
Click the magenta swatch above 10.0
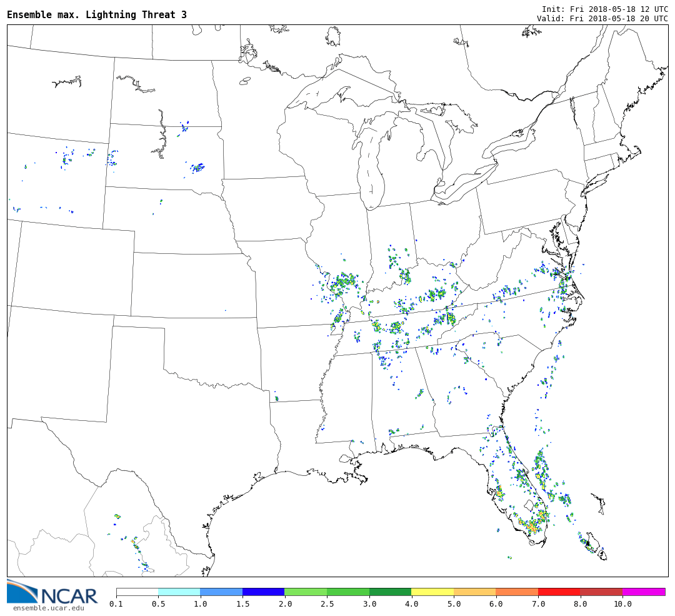(x=643, y=592)
